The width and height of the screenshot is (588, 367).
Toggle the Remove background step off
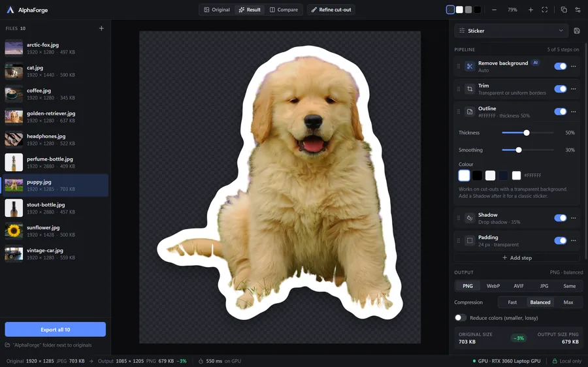tap(561, 67)
